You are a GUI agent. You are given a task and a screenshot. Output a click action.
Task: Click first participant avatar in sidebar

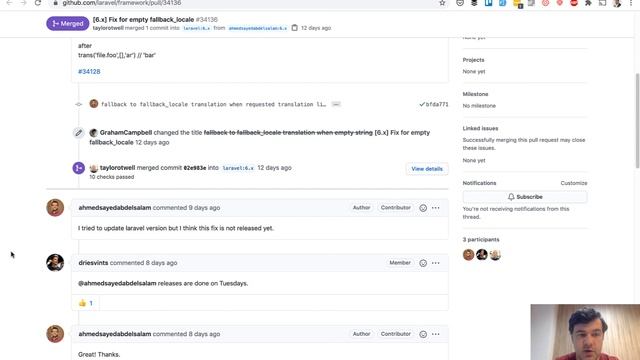(469, 255)
